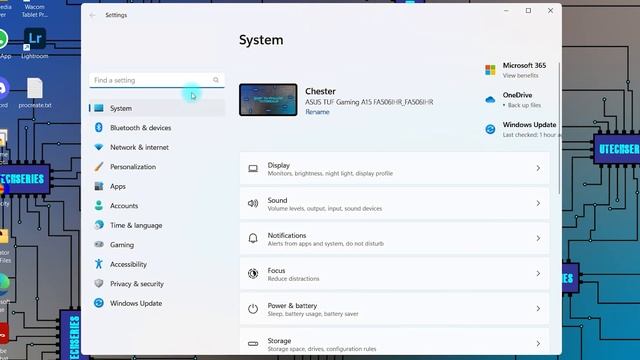The width and height of the screenshot is (640, 360).
Task: Click the Privacy & security shield icon
Action: tap(99, 283)
